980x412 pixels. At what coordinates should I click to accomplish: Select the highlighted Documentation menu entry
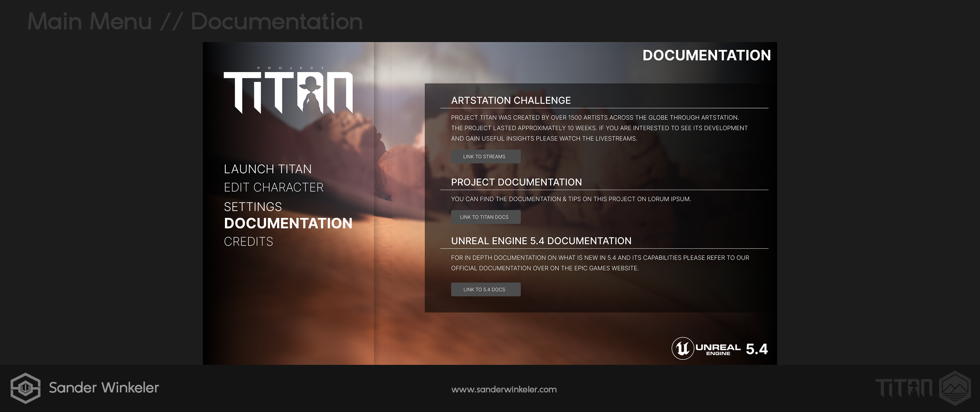(288, 223)
